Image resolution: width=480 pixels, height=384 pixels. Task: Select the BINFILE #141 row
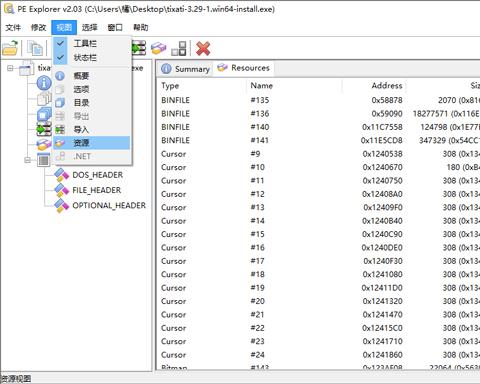[x=318, y=140]
